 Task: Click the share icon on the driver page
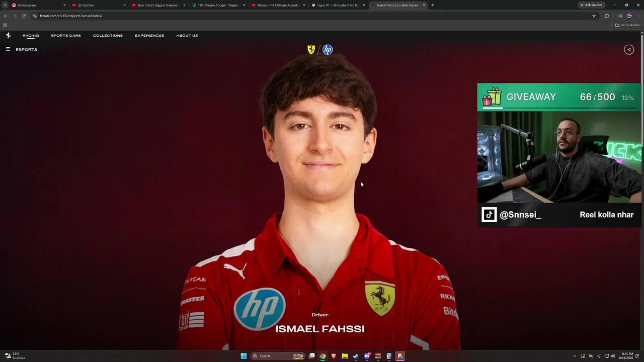point(629,49)
